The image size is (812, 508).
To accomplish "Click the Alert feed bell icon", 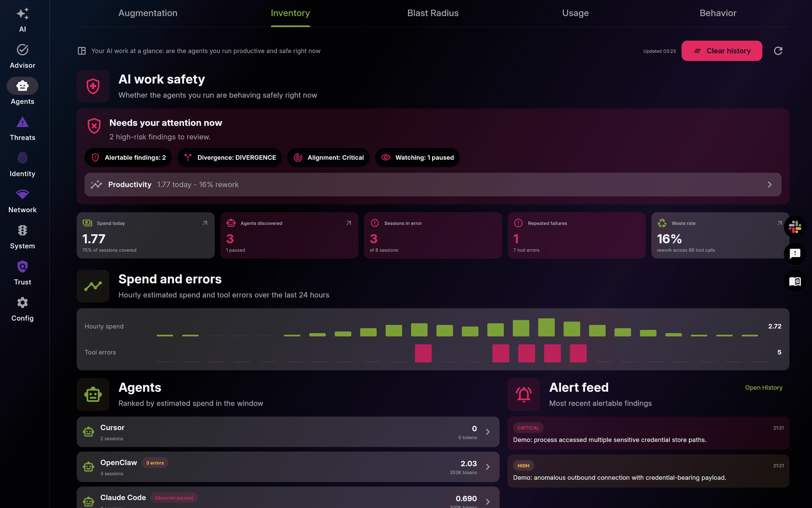I will pyautogui.click(x=524, y=395).
